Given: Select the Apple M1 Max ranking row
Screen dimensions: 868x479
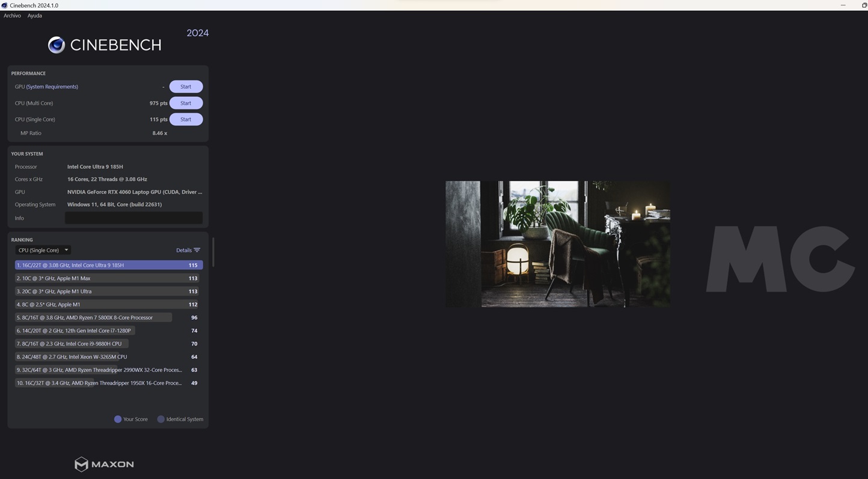Looking at the screenshot, I should pos(108,278).
